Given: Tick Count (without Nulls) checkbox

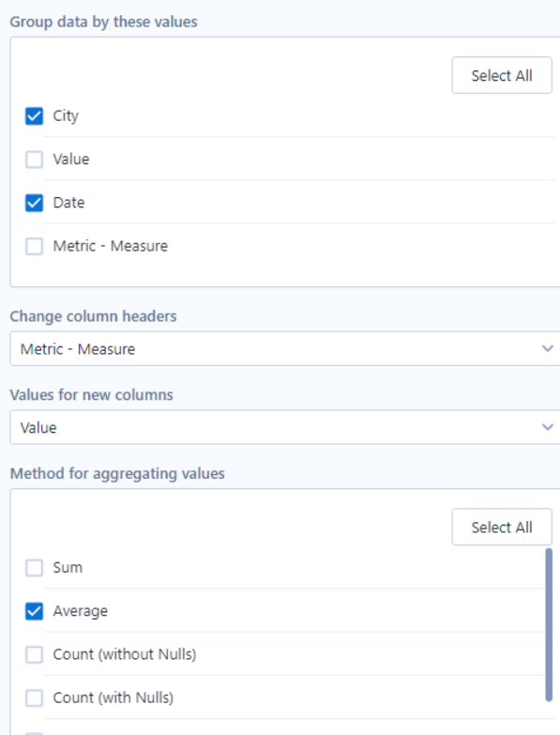Looking at the screenshot, I should coord(34,654).
